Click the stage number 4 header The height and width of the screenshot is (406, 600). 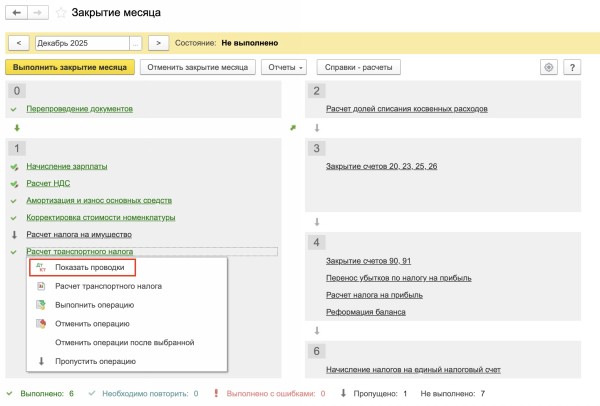(x=316, y=242)
